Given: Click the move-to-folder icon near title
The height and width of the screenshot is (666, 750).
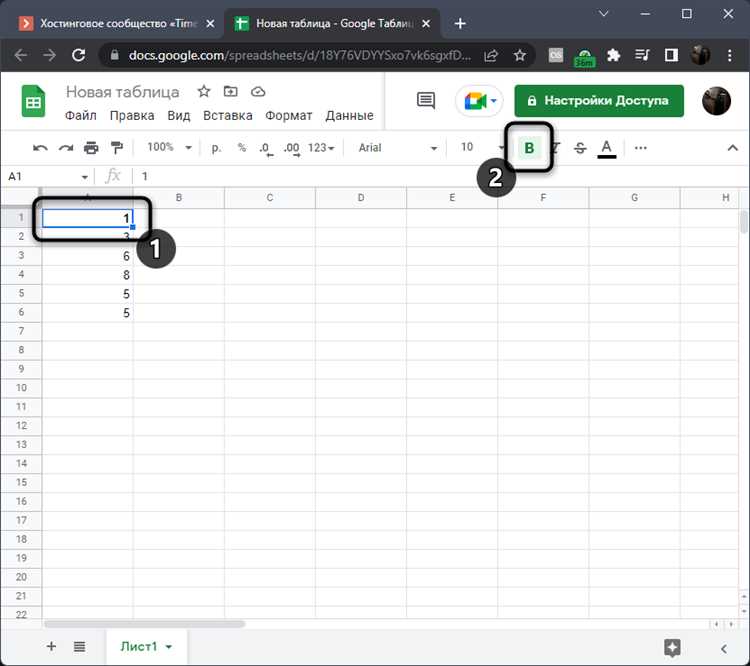Looking at the screenshot, I should 231,91.
